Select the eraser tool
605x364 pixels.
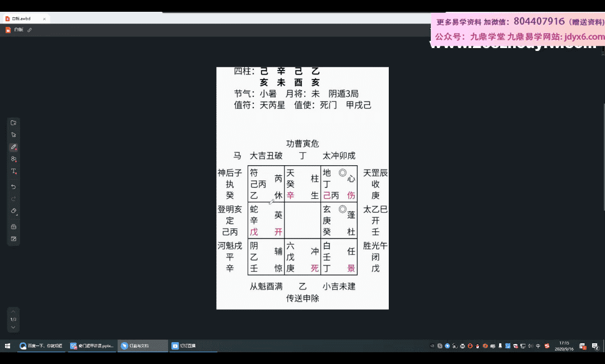(14, 211)
